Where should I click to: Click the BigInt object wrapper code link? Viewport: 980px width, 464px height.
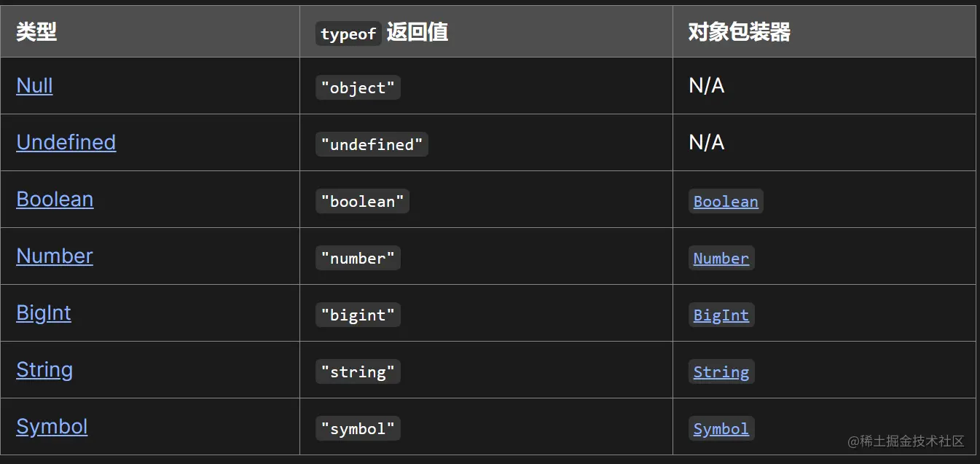(721, 315)
